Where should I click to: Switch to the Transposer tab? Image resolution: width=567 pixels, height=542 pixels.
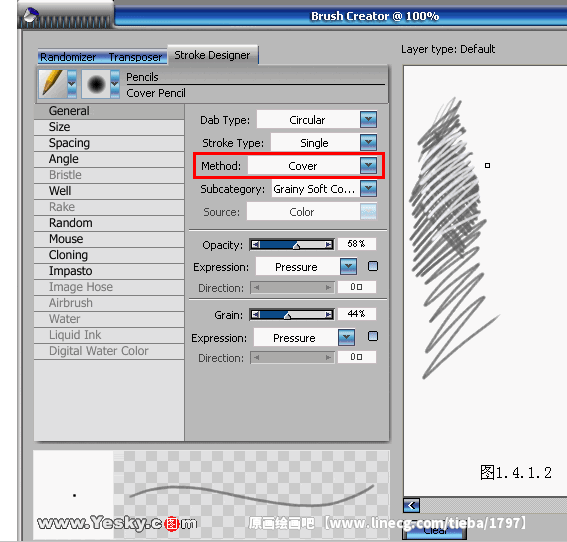(x=135, y=57)
